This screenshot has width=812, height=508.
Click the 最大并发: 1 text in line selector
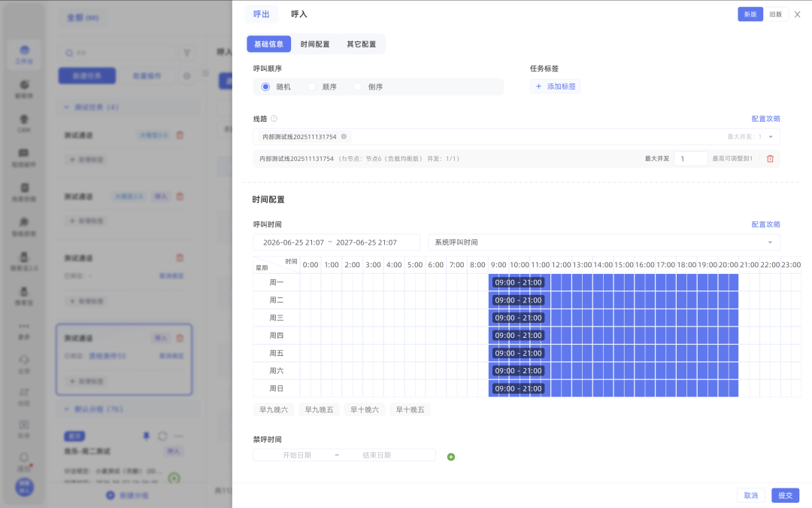point(744,137)
